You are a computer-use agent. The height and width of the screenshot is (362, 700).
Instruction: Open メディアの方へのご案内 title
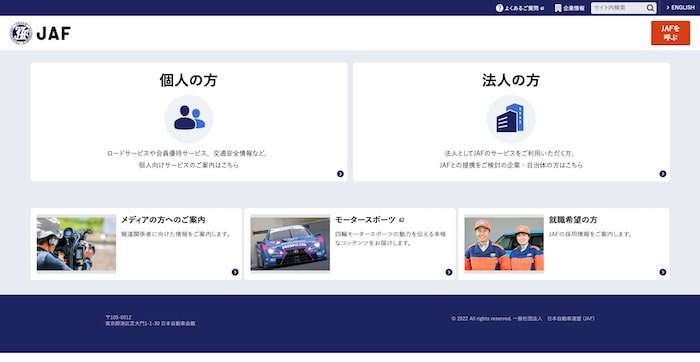pos(163,220)
